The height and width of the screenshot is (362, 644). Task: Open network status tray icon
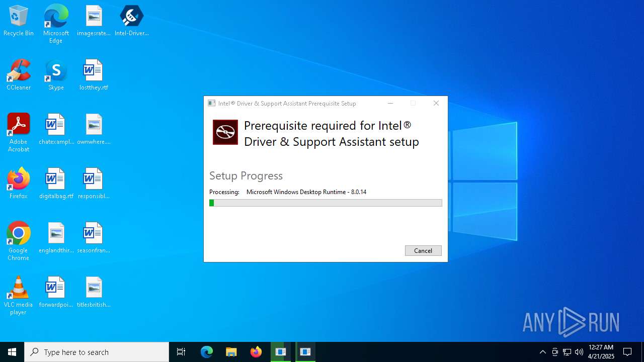[567, 352]
